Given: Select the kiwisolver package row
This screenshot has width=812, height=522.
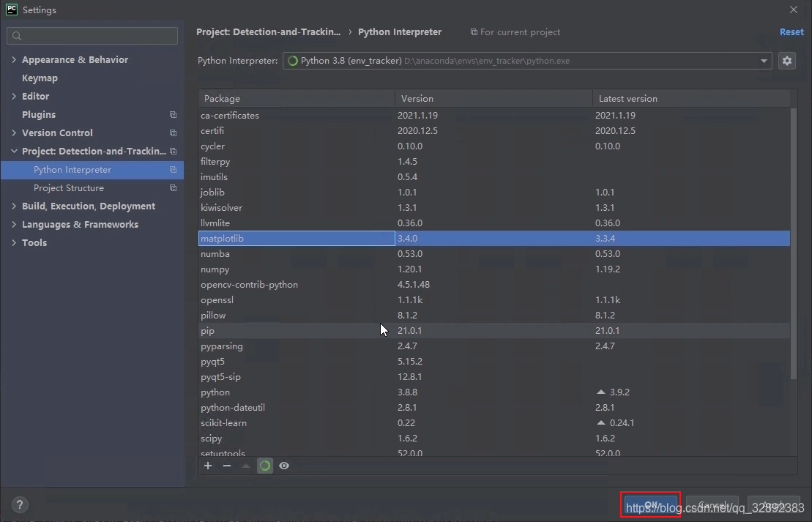Looking at the screenshot, I should [494, 208].
